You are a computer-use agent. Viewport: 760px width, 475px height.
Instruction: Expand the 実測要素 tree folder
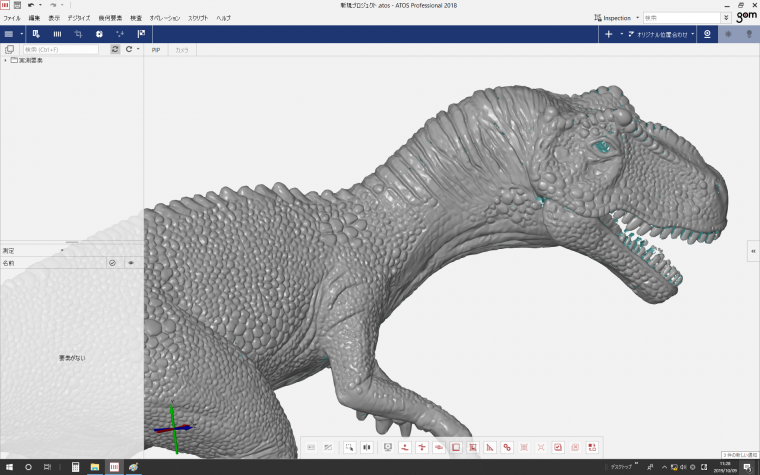tap(5, 60)
